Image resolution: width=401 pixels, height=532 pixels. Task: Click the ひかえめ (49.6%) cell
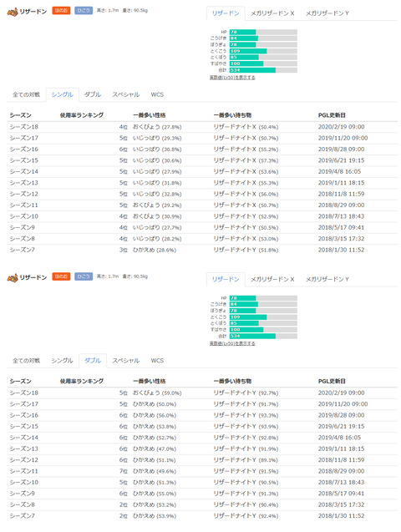click(x=155, y=471)
